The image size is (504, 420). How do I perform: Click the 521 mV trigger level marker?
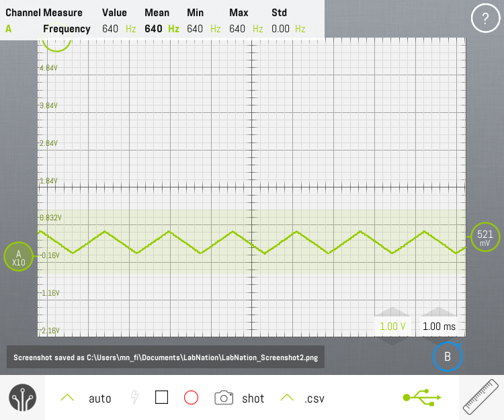485,237
